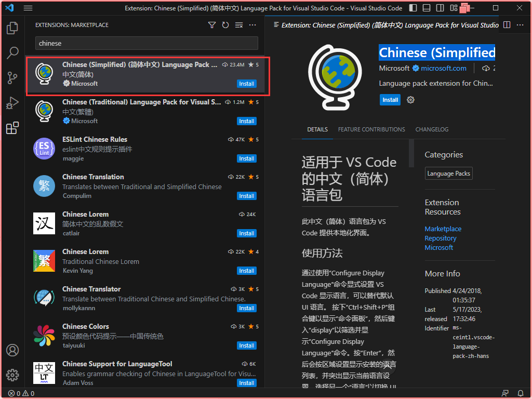Refresh the extensions marketplace list
The width and height of the screenshot is (532, 399).
pyautogui.click(x=225, y=25)
